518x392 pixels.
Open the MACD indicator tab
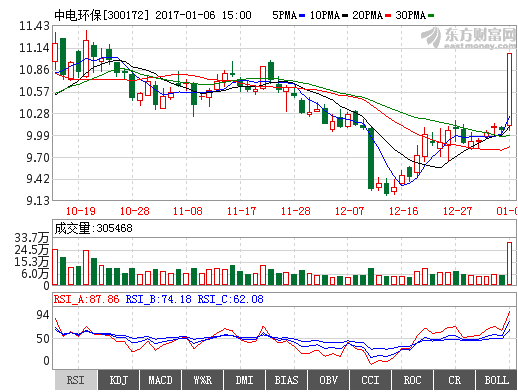pos(161,380)
